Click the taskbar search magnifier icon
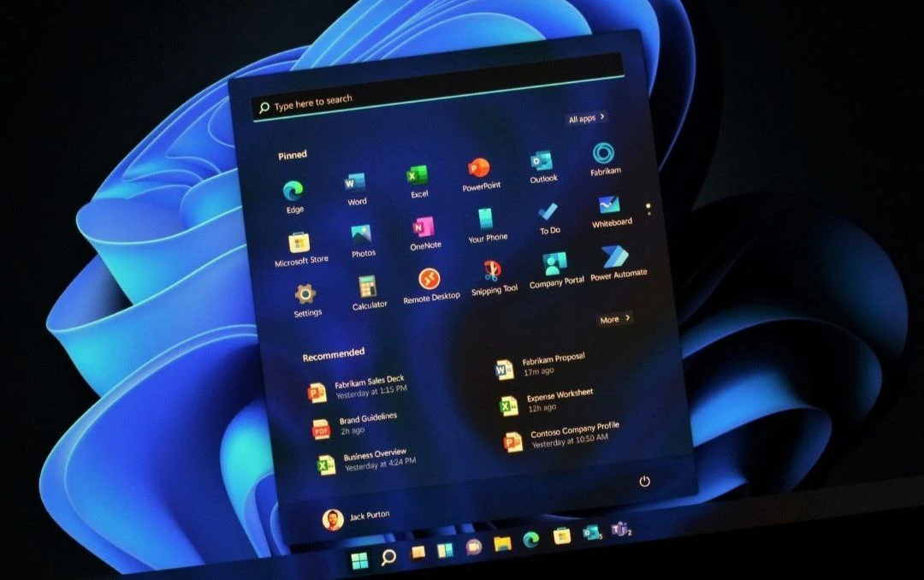Image resolution: width=924 pixels, height=580 pixels. coord(388,556)
